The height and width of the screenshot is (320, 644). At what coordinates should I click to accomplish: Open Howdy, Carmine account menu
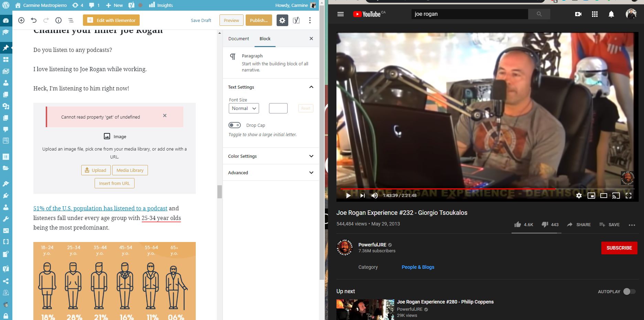(x=296, y=5)
